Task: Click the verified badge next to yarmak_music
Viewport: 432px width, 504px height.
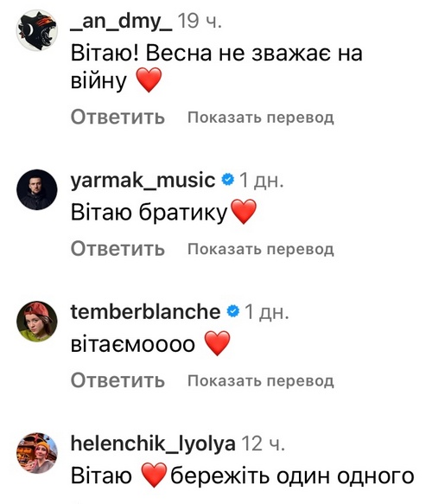Action: [228, 179]
